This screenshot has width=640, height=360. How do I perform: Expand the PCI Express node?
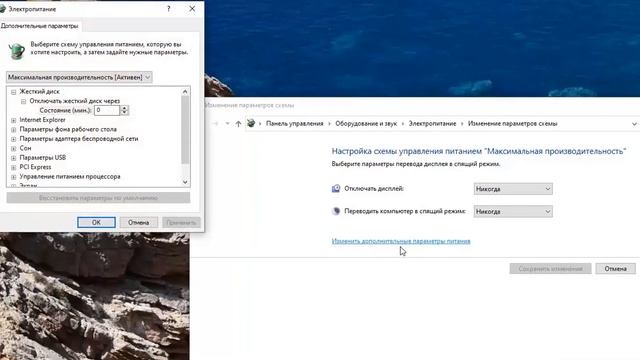(x=13, y=168)
